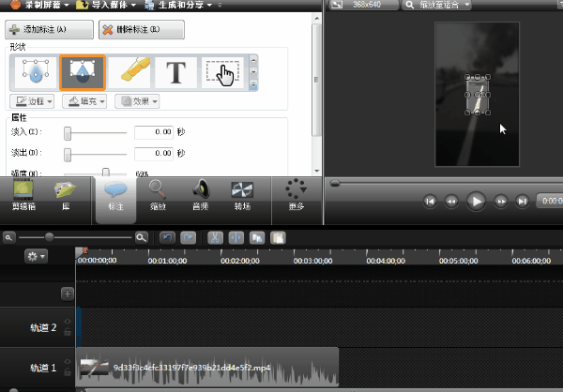This screenshot has width=563, height=392.
Task: Open the 368x640 dimensions button
Action: pyautogui.click(x=363, y=5)
